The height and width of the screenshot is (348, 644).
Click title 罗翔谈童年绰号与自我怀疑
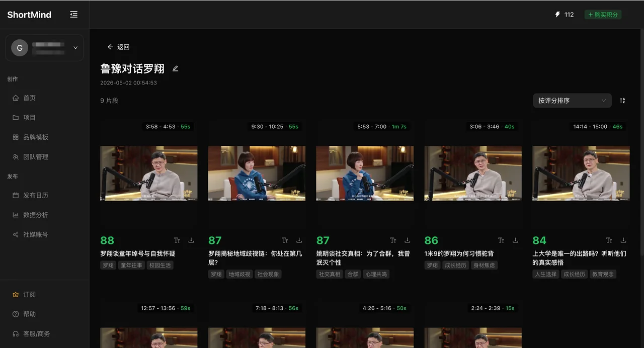(137, 254)
